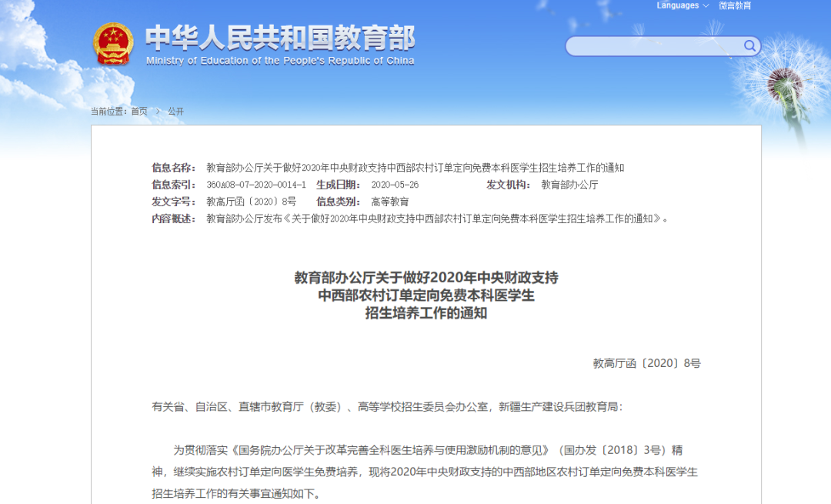The image size is (831, 504).
Task: Click the issuing body 教育部办公厅 value
Action: pos(569,185)
